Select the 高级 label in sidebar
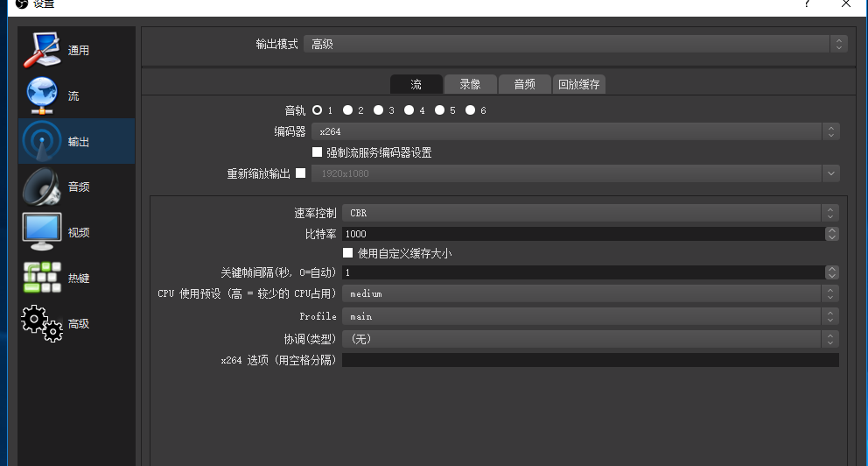Viewport: 868px width, 466px height. click(x=79, y=323)
